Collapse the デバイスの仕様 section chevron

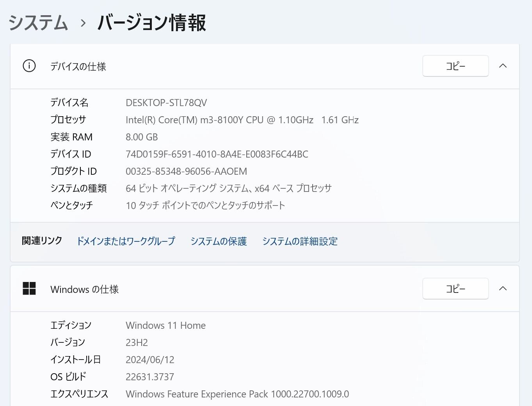503,66
